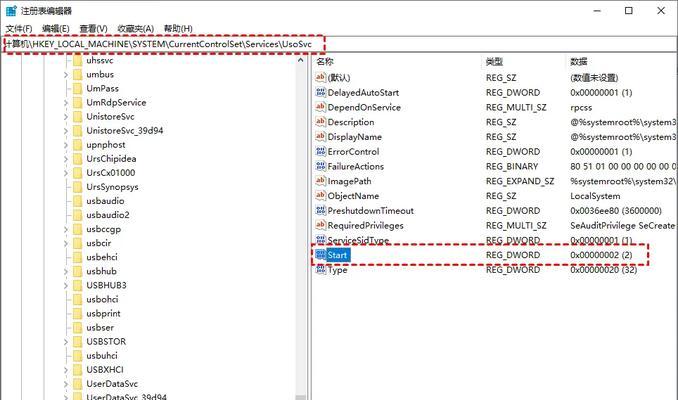Screen dimensions: 678x400
Task: Open the 编辑(E) menu
Action: [55, 29]
